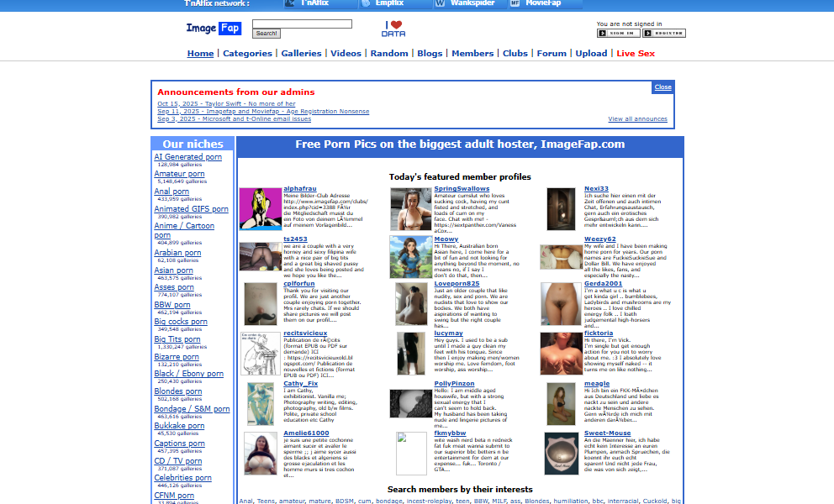
Task: Open the alphafrau member profile link
Action: [x=300, y=188]
